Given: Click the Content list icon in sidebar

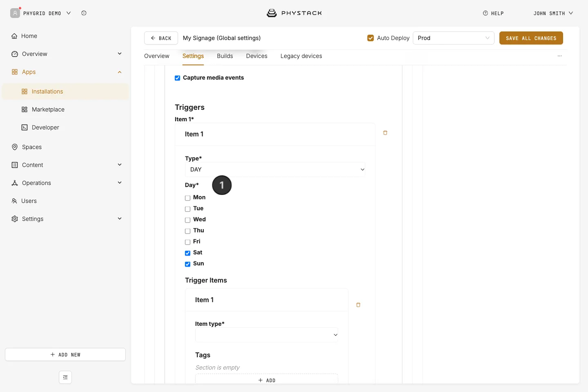Looking at the screenshot, I should [x=15, y=165].
